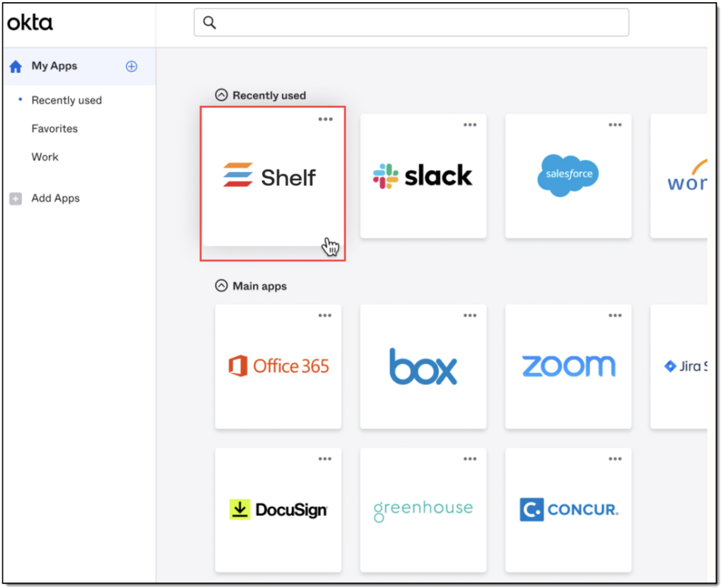This screenshot has width=721, height=588.
Task: Open the Salesforce app tile
Action: pos(568,176)
